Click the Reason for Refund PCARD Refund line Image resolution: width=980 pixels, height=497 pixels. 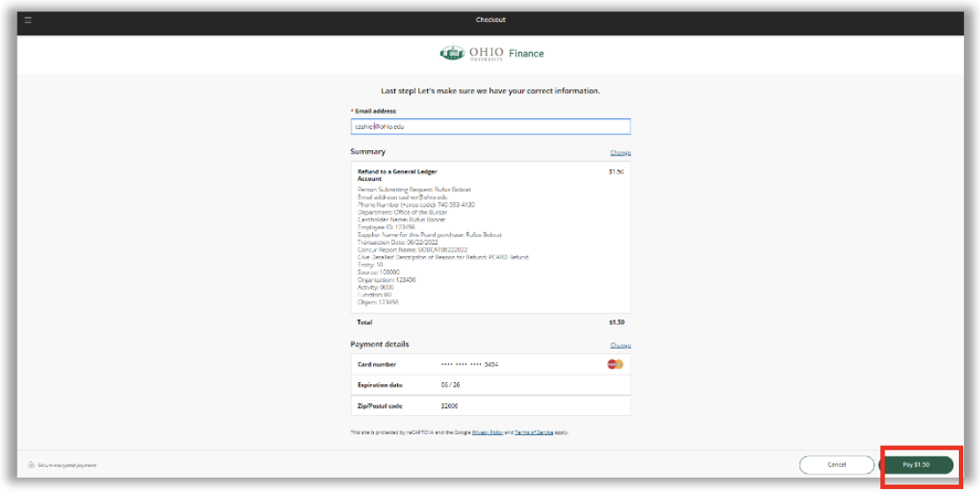pos(443,258)
